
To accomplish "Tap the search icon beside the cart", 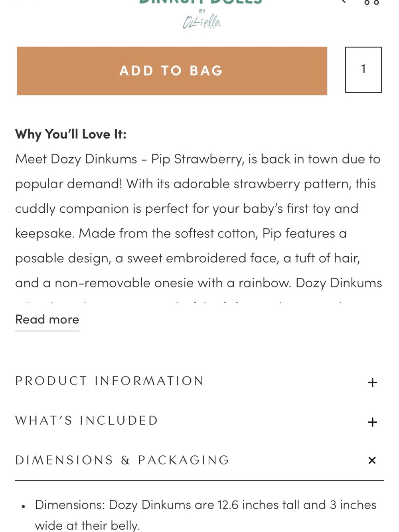I will [x=342, y=2].
